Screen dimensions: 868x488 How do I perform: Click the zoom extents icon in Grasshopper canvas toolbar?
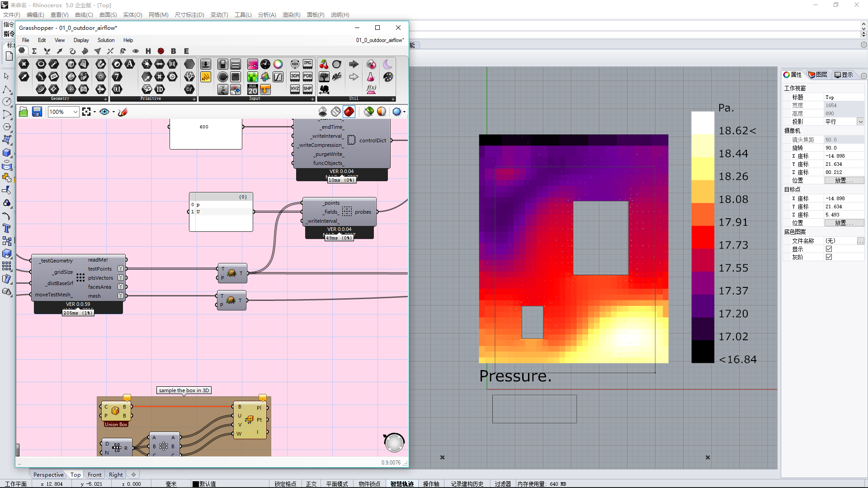[x=86, y=112]
